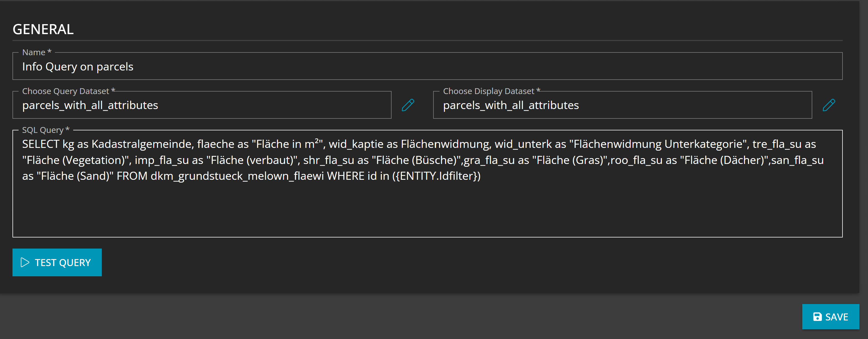Click the "Choose Display Dataset *" label
The width and height of the screenshot is (868, 339).
tap(491, 91)
